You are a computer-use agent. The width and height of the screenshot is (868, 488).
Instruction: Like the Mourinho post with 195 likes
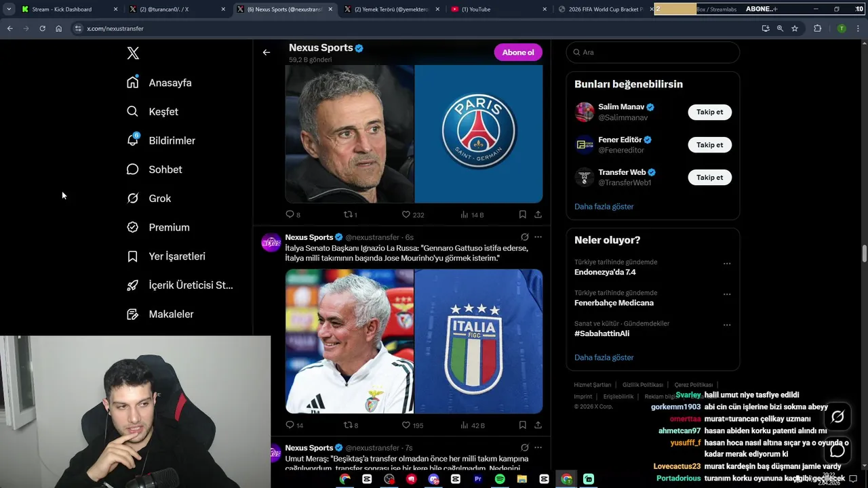pyautogui.click(x=413, y=425)
